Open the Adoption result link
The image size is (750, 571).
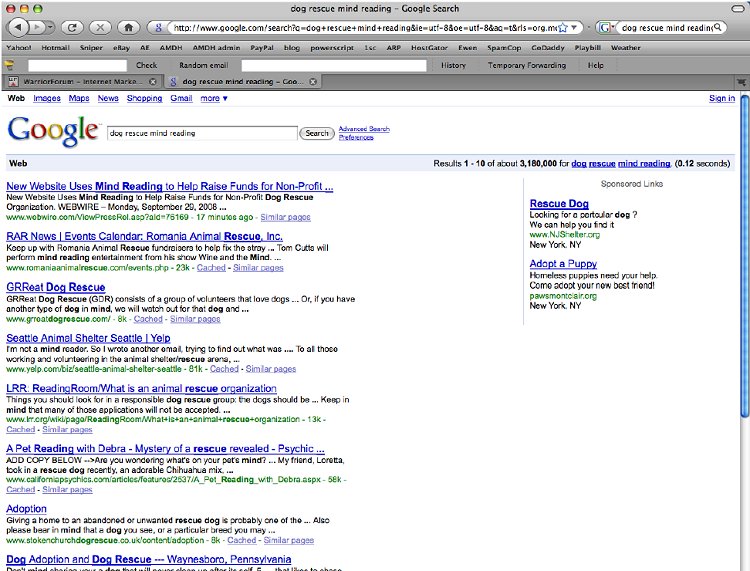tap(26, 509)
